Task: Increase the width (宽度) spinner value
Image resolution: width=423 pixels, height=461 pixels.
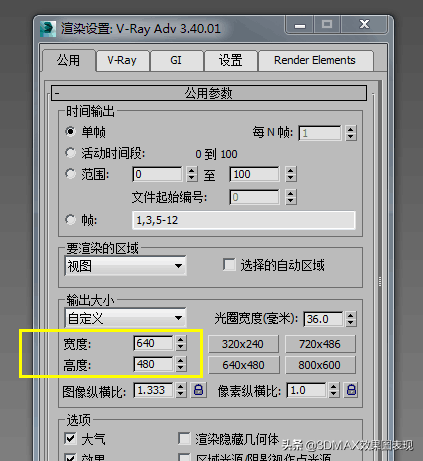Action: [181, 339]
